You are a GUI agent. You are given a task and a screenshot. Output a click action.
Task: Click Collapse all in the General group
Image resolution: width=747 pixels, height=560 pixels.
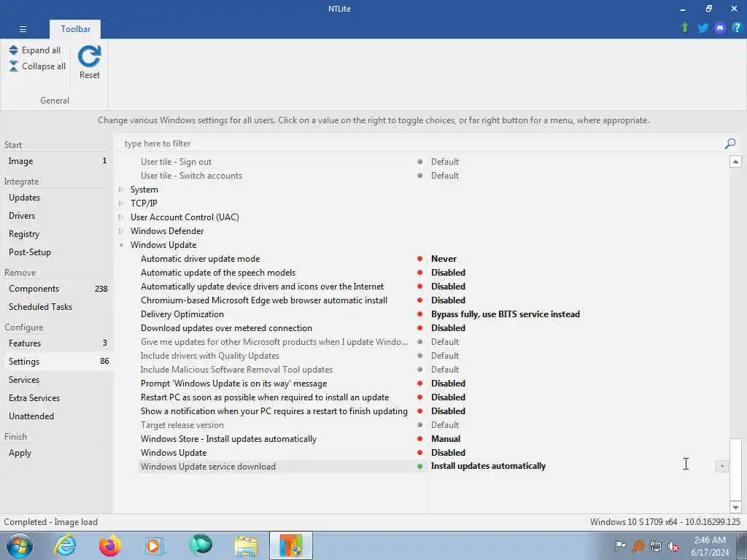point(38,66)
